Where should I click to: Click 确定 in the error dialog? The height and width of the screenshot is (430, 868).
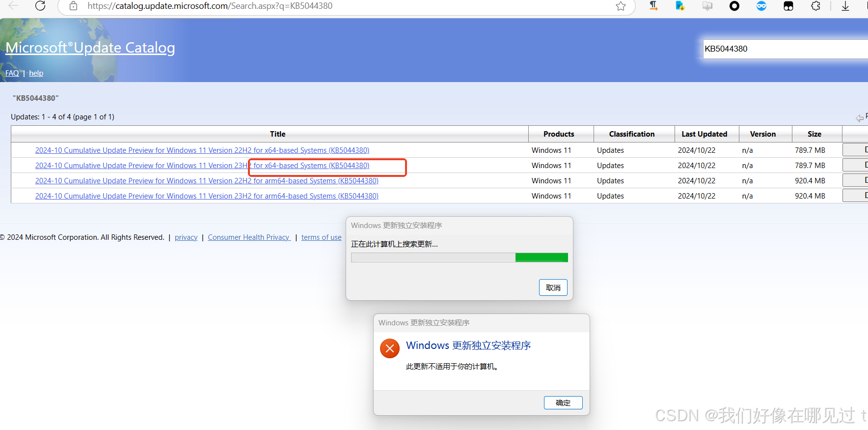563,403
